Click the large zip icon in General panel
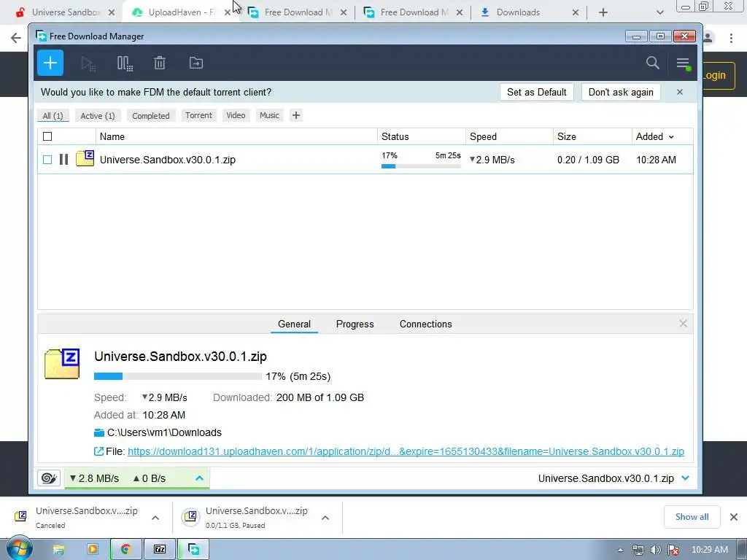This screenshot has width=747, height=560. pos(62,364)
